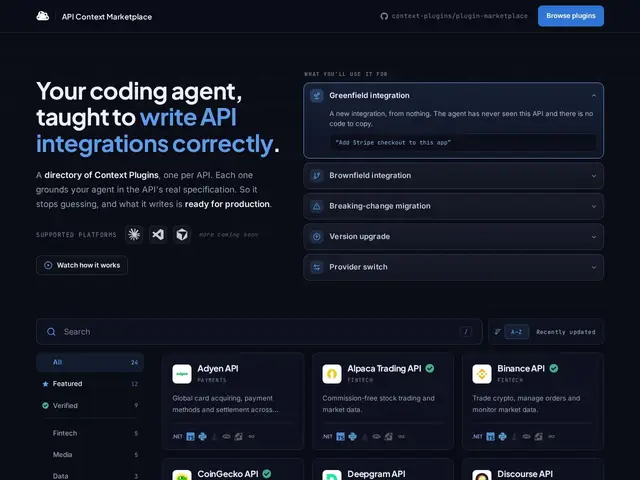Screen dimensions: 640x480
Task: Click the Java icon on Adyen card
Action: (x=214, y=437)
